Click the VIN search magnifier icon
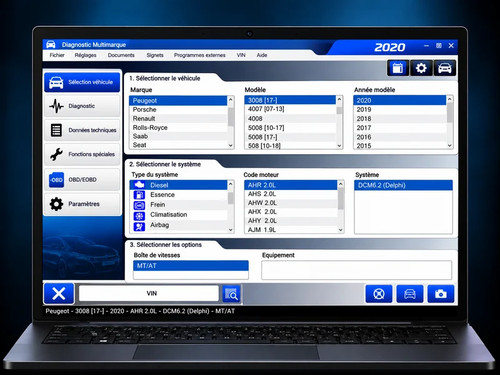 pyautogui.click(x=231, y=294)
